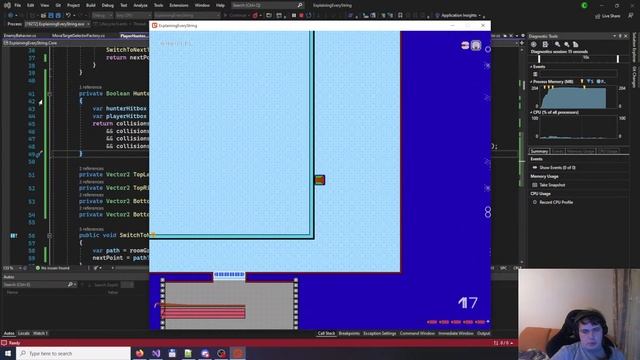Click the green account avatar icon

[x=584, y=5]
